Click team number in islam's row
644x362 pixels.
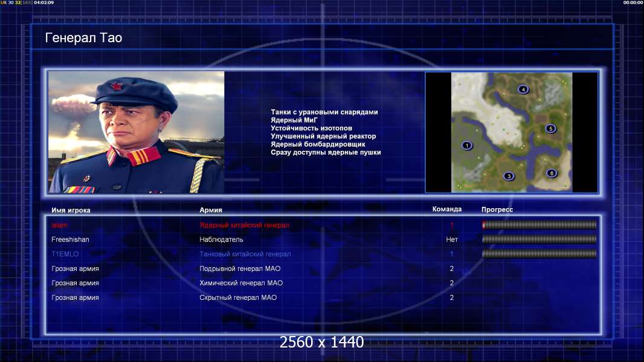[x=452, y=225]
